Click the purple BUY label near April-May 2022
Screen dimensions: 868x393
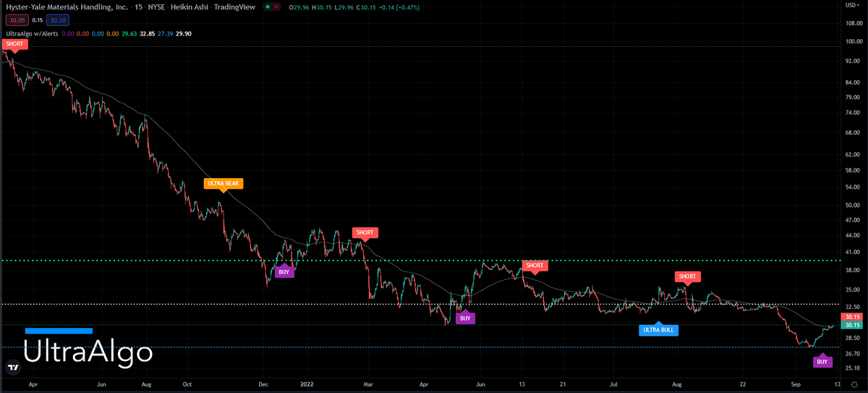[466, 318]
